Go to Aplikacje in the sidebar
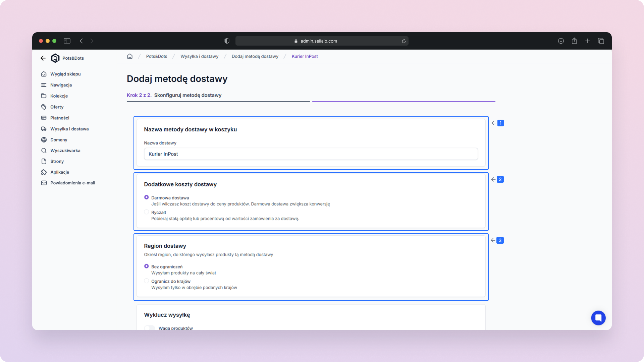 click(60, 172)
